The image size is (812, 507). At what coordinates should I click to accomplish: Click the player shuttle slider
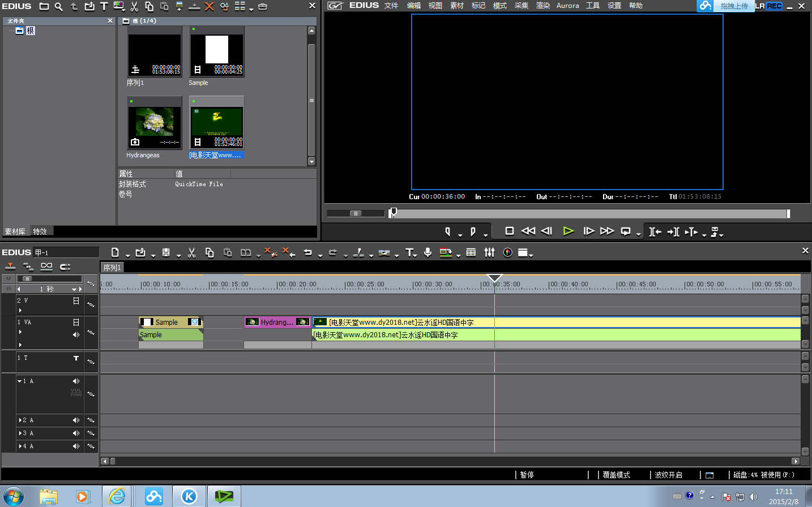tap(356, 213)
